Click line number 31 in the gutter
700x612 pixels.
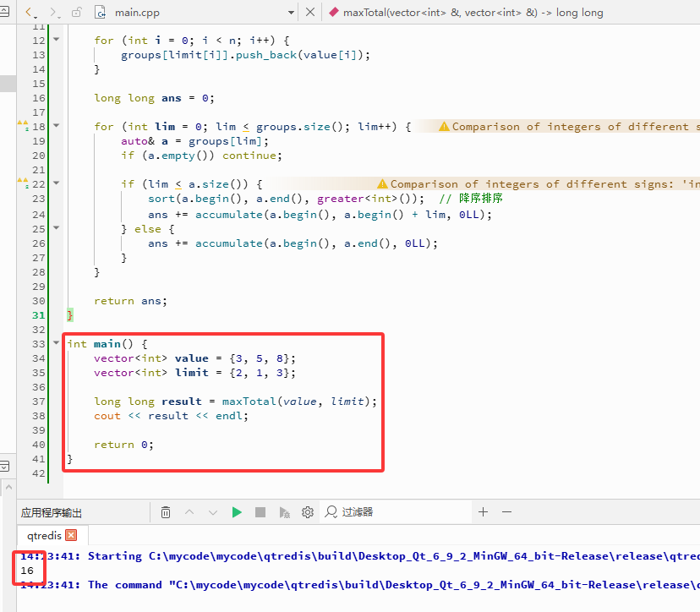39,315
